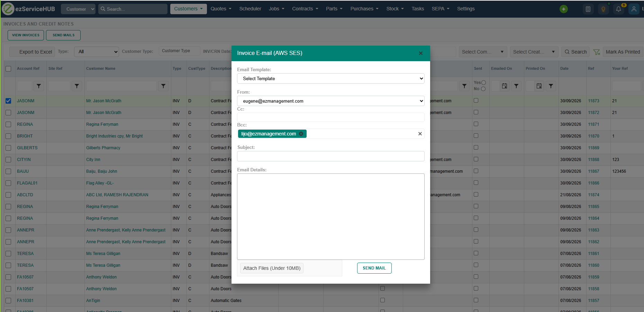Open the notifications bell icon
This screenshot has height=312, width=644.
618,9
